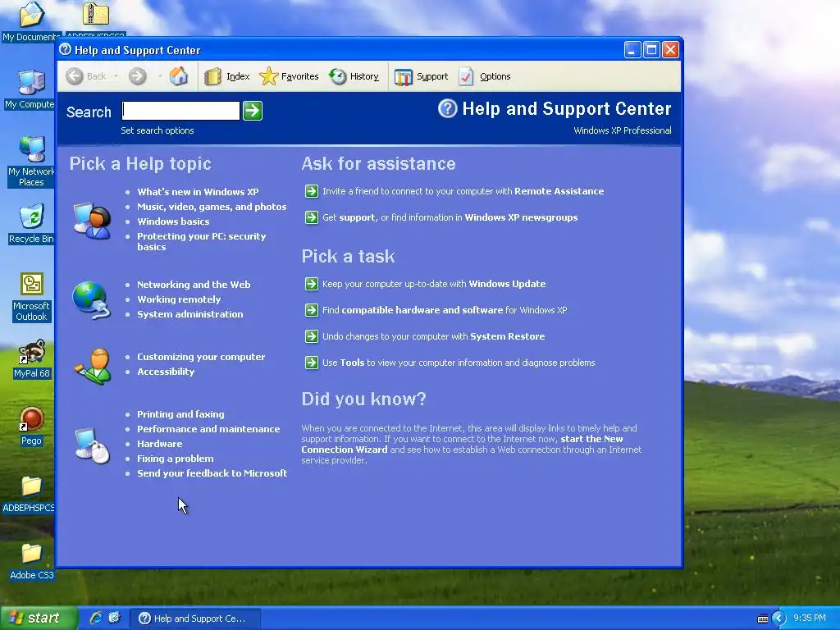Show hidden tray icons chevron

point(779,619)
